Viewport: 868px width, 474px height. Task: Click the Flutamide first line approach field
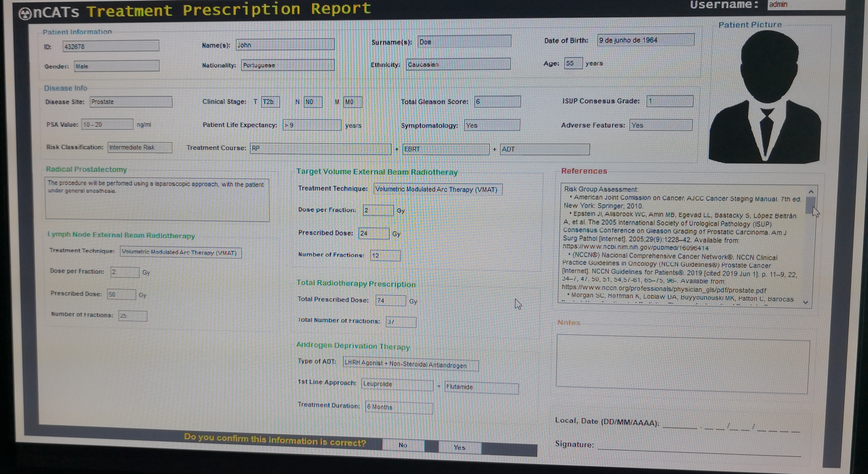[482, 387]
